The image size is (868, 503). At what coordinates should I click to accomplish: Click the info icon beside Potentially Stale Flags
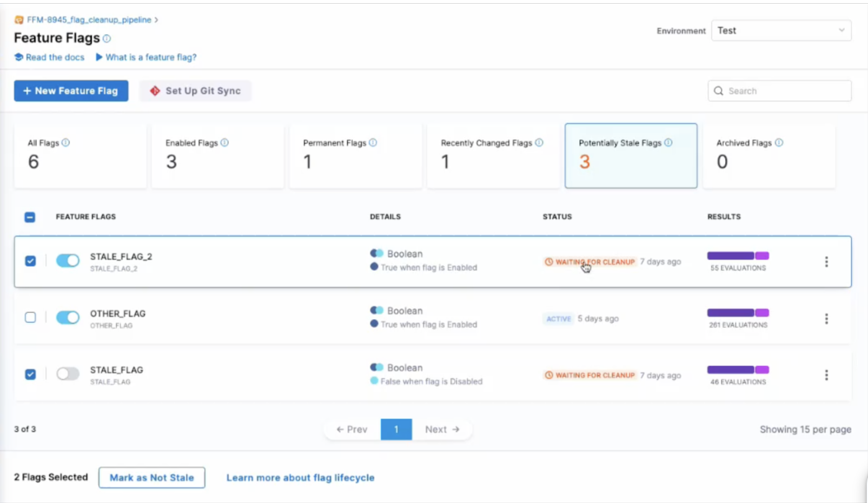tap(668, 142)
